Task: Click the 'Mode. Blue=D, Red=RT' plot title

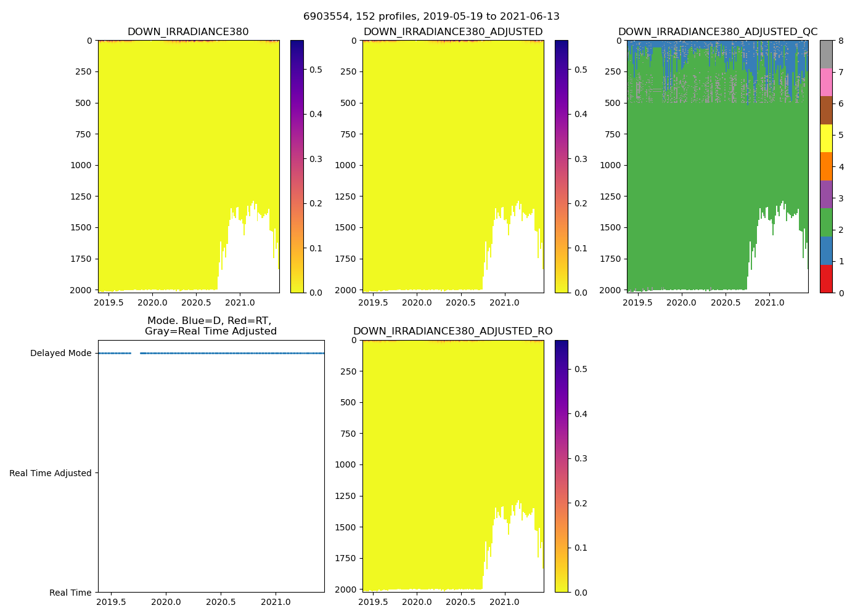Action: (210, 326)
